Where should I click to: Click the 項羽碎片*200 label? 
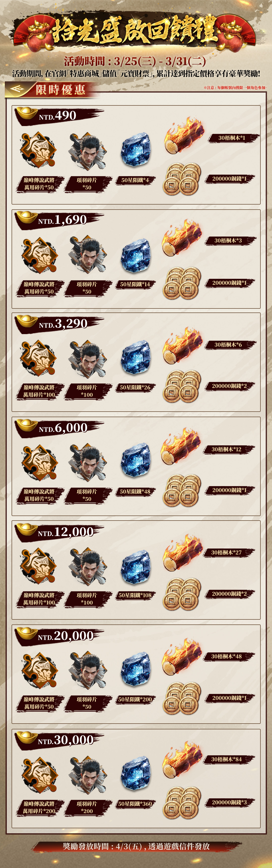(87, 807)
